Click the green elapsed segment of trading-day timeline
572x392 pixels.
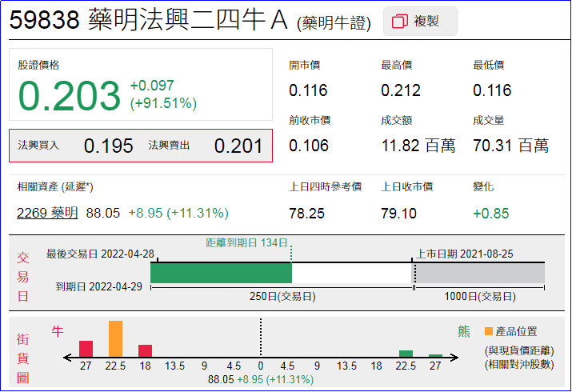(x=221, y=273)
